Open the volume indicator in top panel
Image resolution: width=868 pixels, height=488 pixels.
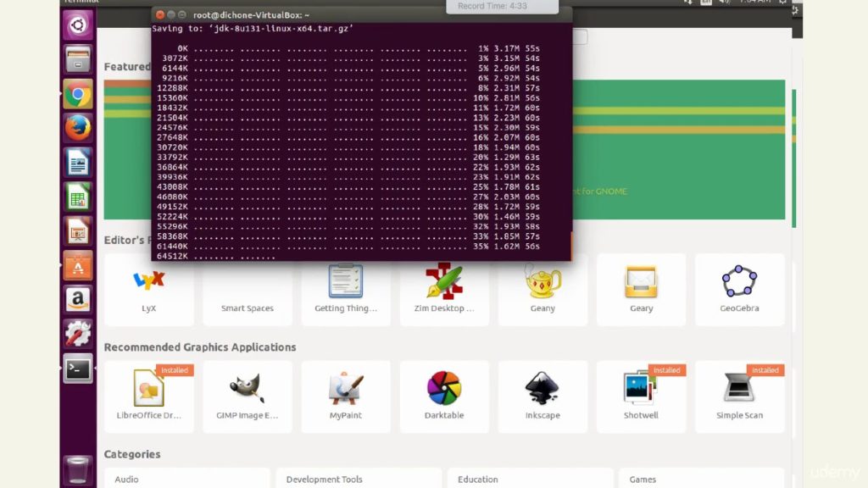(724, 3)
